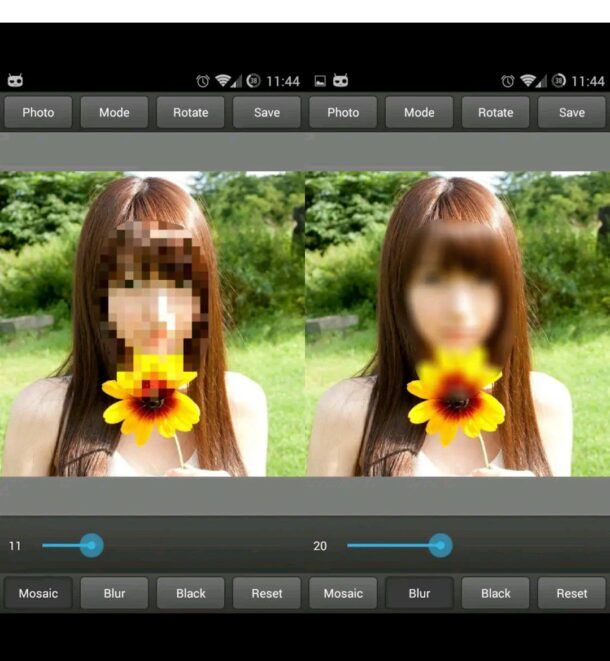
Task: Tap the alarm clock icon in left status bar
Action: pyautogui.click(x=203, y=81)
